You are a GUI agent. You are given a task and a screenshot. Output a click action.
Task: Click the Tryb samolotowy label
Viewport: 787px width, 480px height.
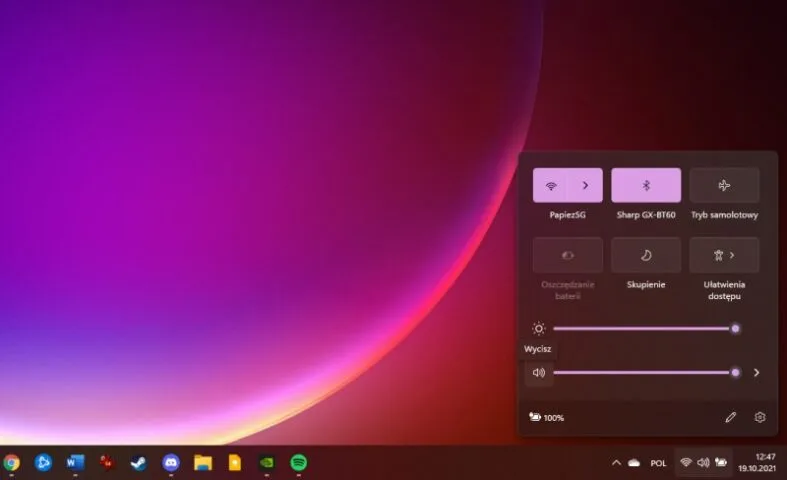point(724,215)
